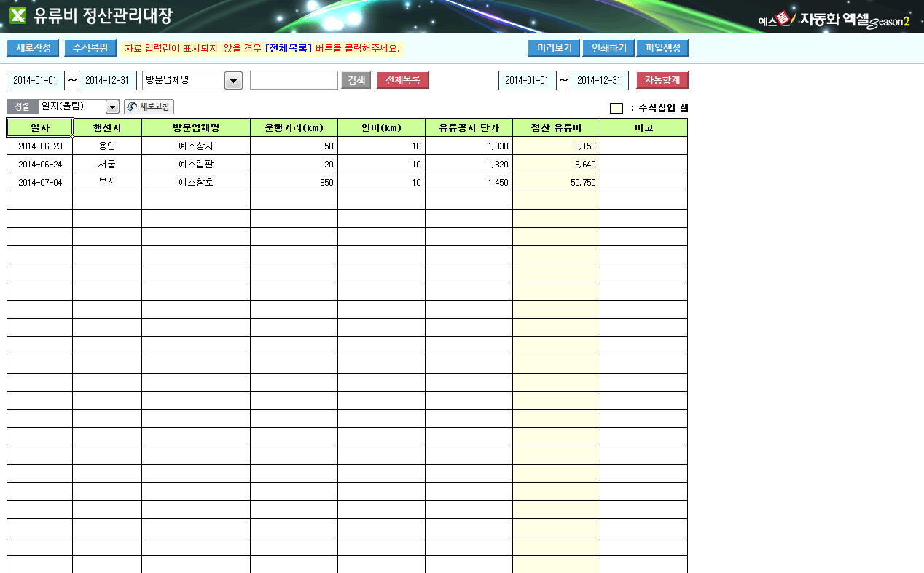Select the 비고 column header

(x=644, y=127)
